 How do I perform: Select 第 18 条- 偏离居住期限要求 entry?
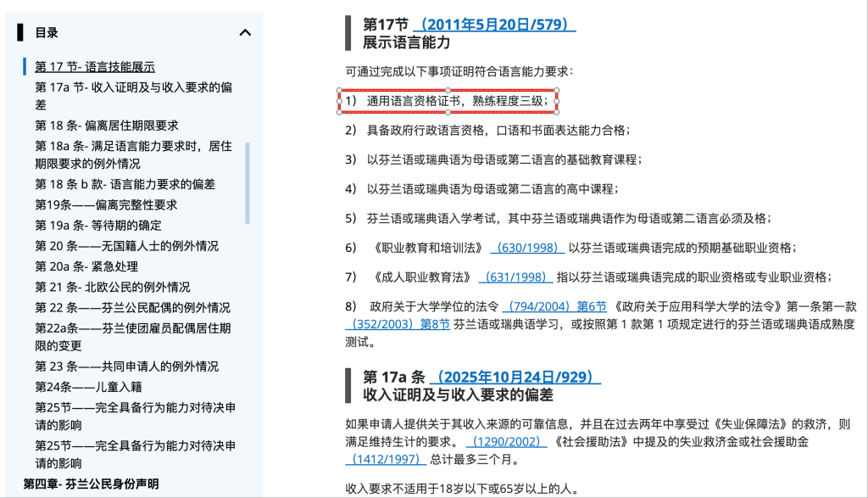[107, 125]
